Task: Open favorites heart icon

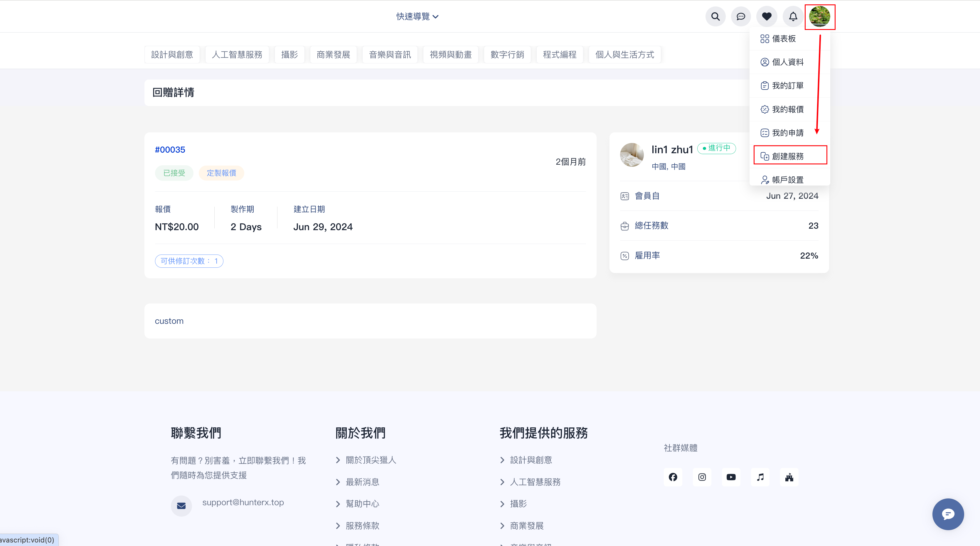Action: [767, 16]
